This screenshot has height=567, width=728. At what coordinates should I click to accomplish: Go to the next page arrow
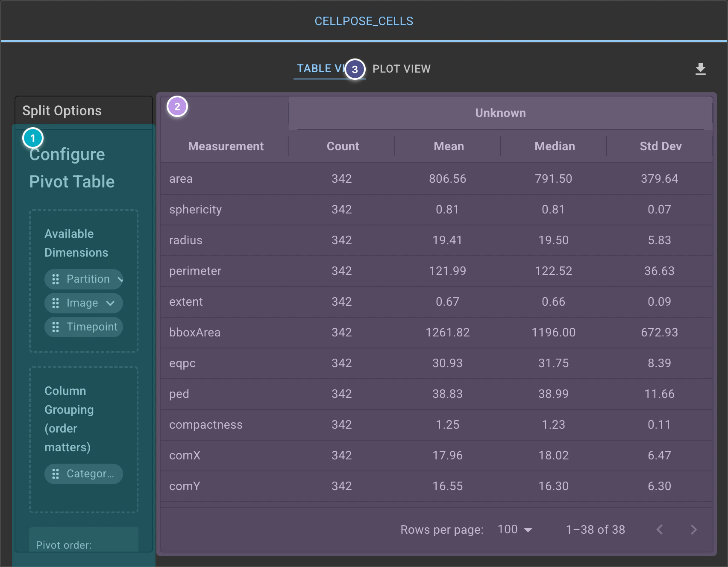point(693,529)
